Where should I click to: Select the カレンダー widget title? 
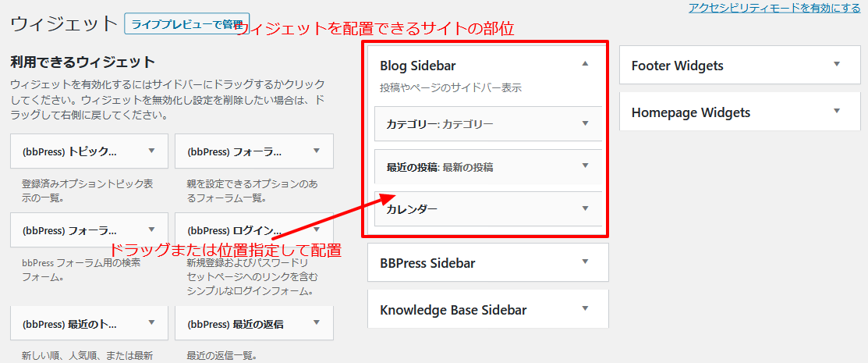tap(412, 209)
